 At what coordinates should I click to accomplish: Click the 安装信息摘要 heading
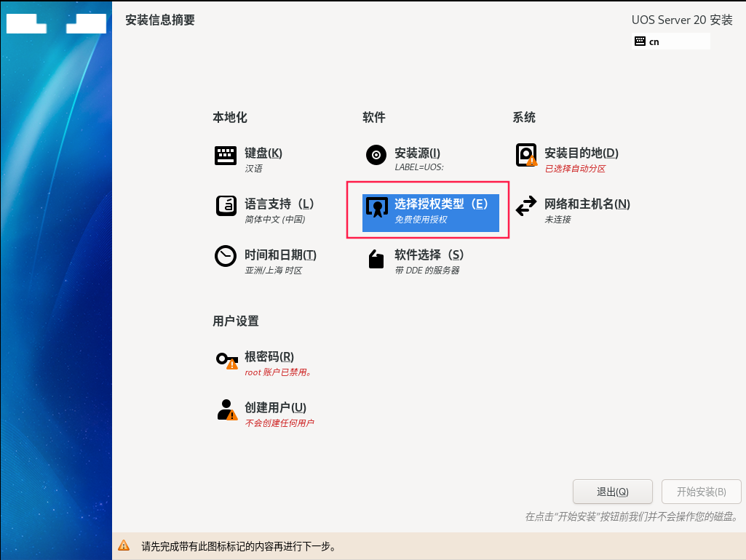tap(160, 20)
